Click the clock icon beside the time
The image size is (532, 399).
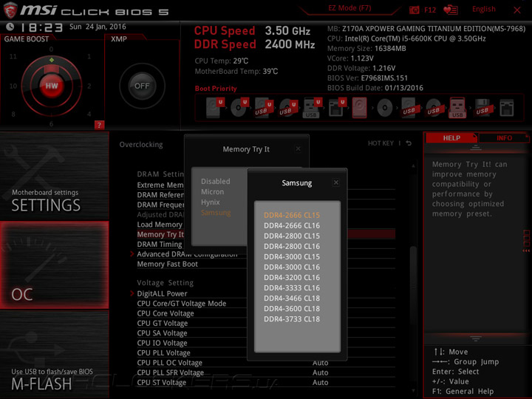coord(10,27)
